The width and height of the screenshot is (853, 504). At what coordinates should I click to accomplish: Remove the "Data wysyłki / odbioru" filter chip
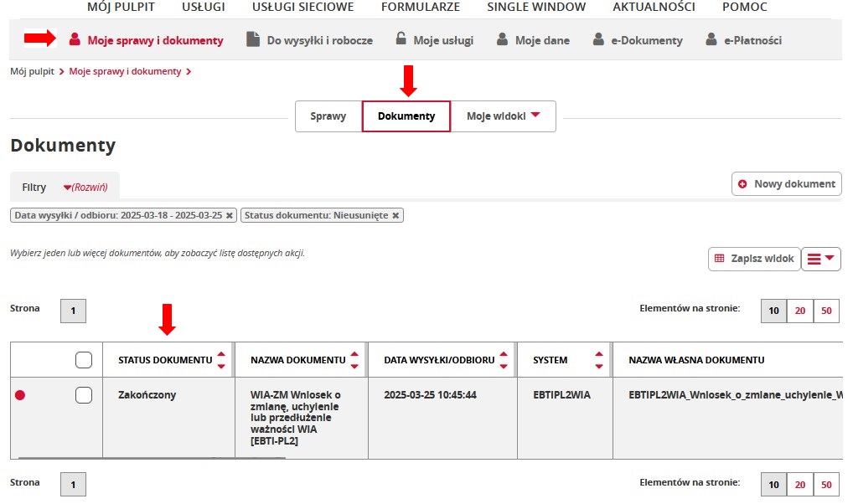(230, 215)
